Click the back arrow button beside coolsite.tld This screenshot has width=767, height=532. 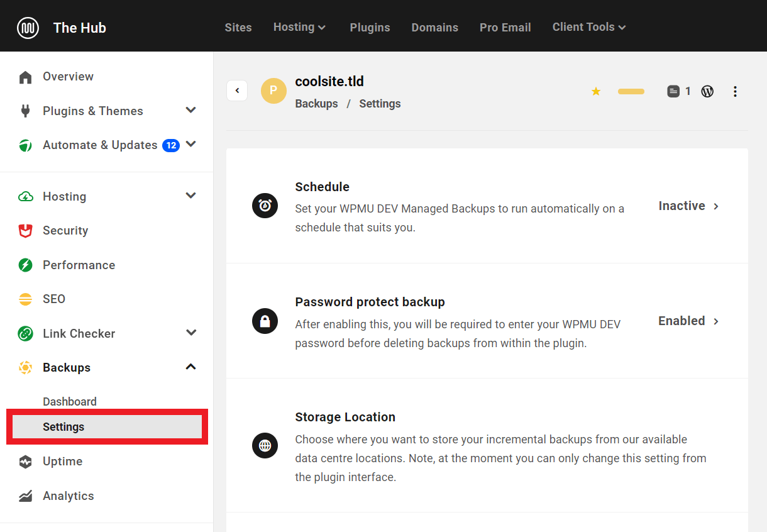(x=237, y=91)
